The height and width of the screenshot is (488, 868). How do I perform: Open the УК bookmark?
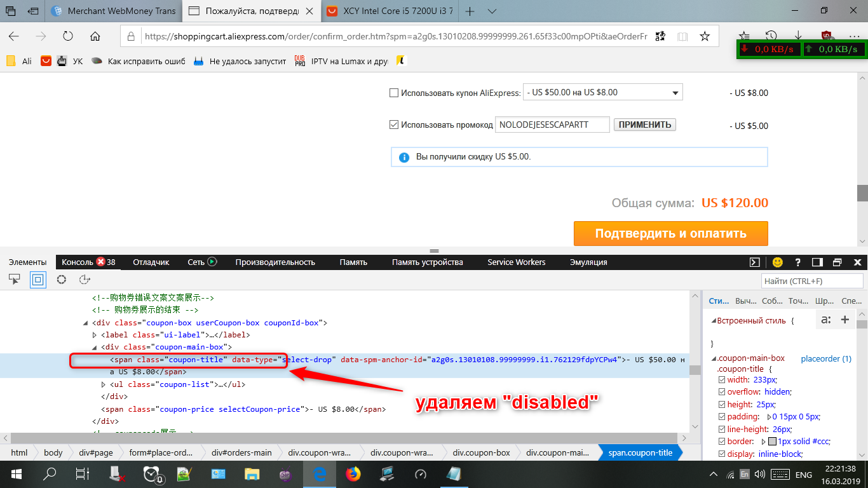70,61
